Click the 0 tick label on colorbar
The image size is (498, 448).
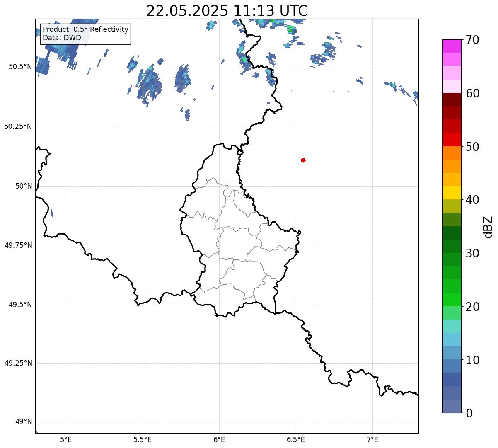click(x=469, y=413)
